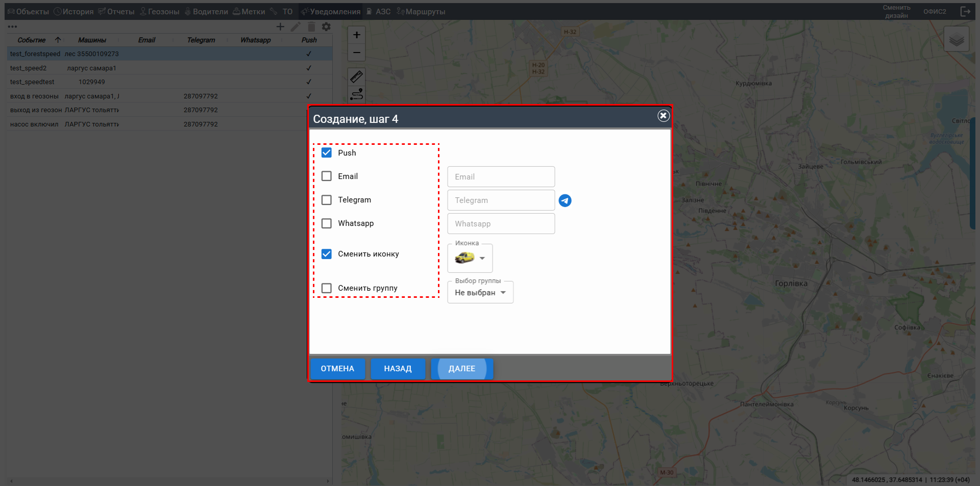980x486 pixels.
Task: Tick the Whatsapp checkbox
Action: tap(327, 223)
